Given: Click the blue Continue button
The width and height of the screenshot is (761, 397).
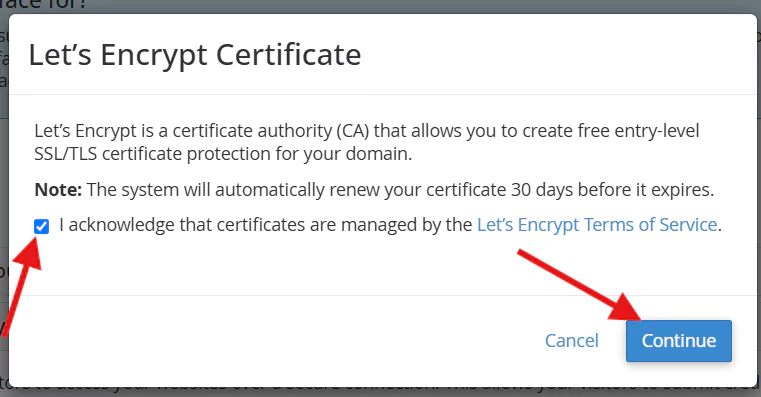Looking at the screenshot, I should tap(678, 341).
